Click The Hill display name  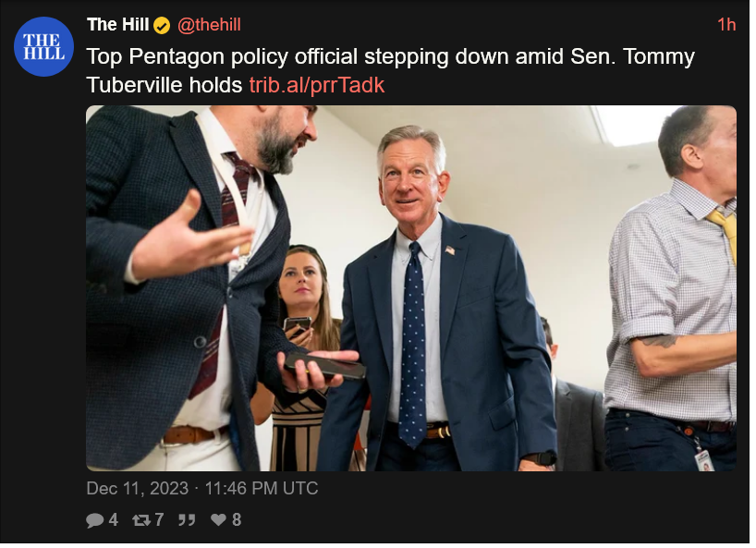[118, 25]
